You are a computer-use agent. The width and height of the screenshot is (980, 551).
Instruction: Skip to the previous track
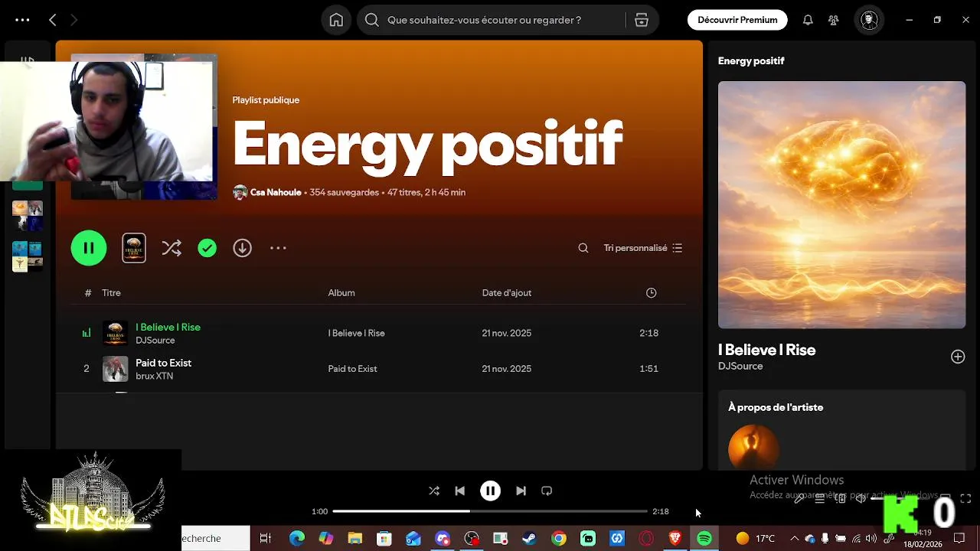pyautogui.click(x=459, y=491)
